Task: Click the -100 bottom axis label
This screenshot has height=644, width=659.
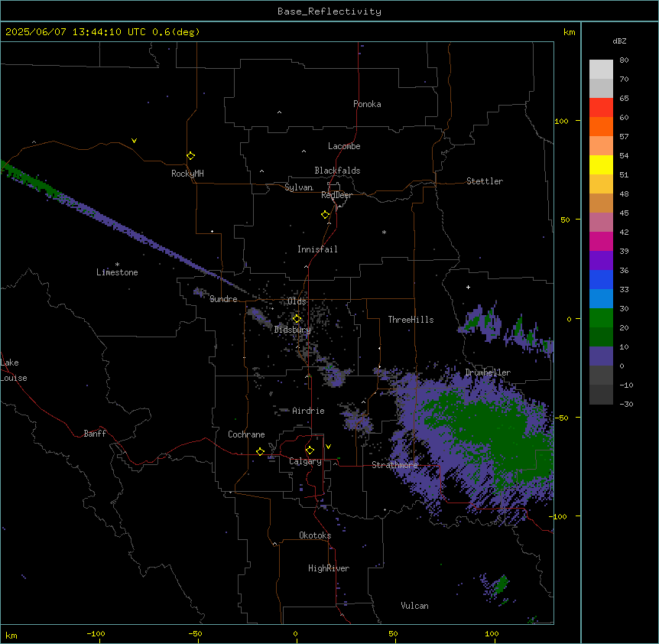Action: (96, 633)
